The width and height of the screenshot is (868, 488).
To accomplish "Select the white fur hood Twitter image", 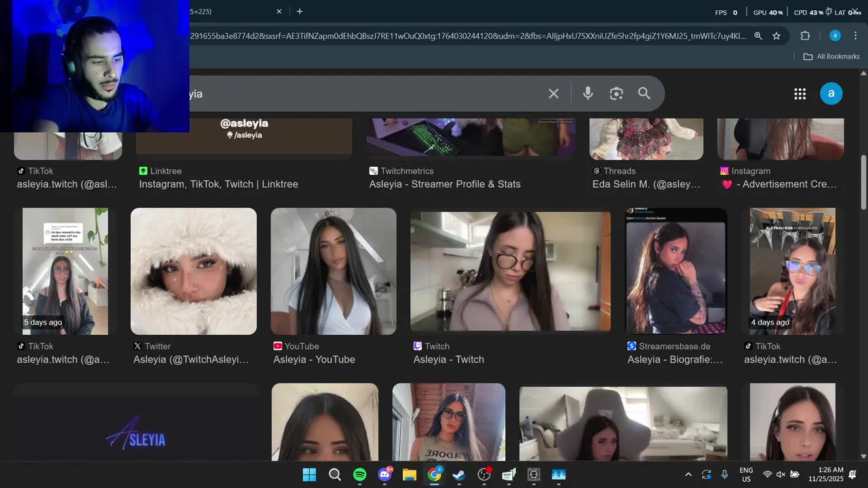I will tap(193, 271).
